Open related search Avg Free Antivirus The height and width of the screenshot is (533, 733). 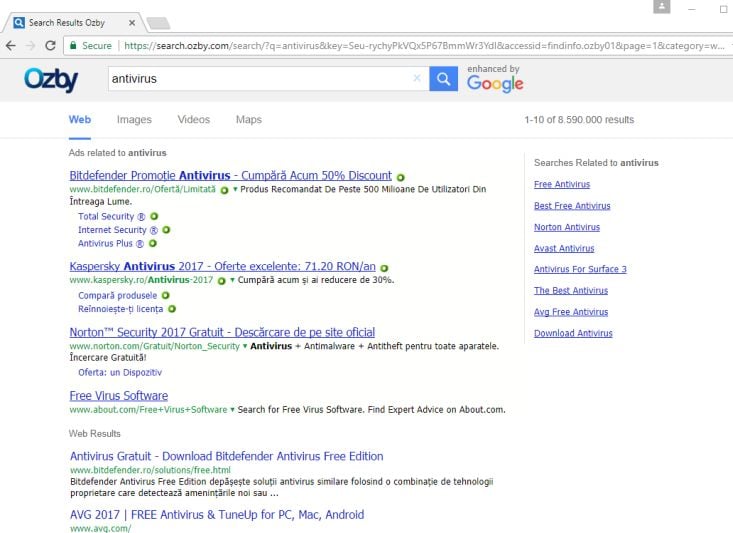point(571,312)
